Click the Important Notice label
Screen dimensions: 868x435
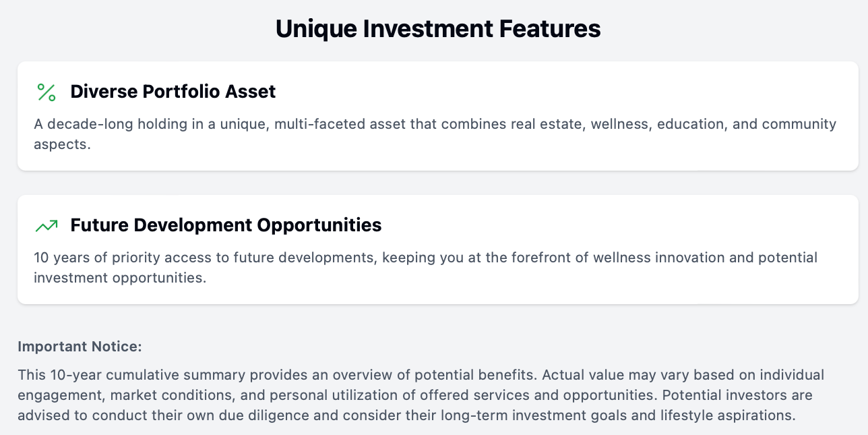point(80,347)
